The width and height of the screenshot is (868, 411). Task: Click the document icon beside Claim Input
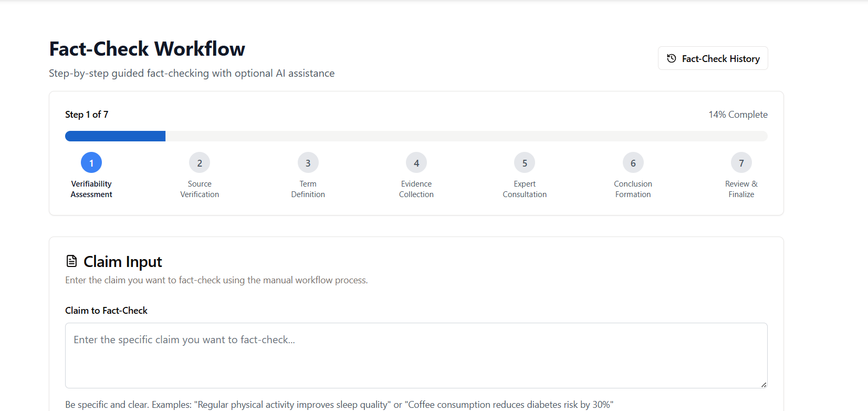71,261
